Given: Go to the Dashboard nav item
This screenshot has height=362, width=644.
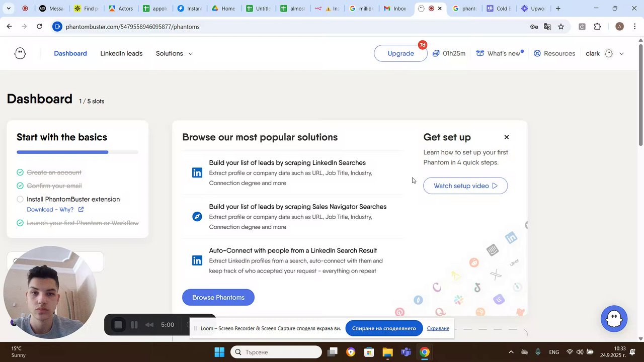Looking at the screenshot, I should point(70,53).
